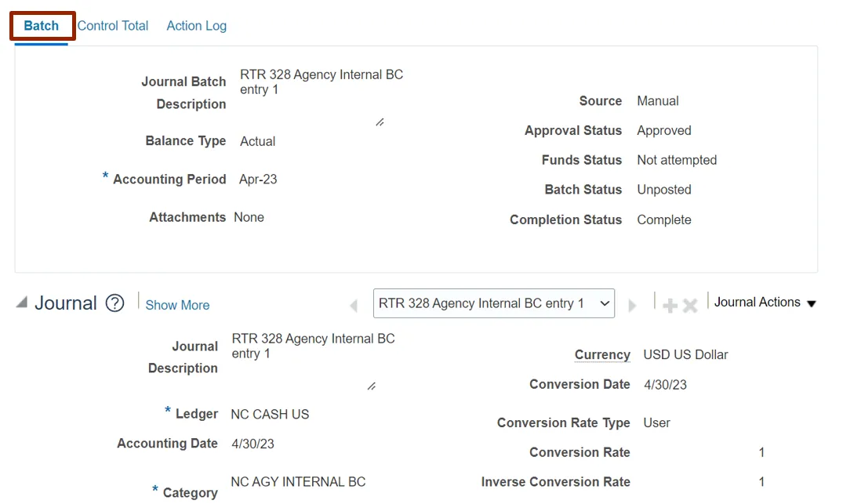843x504 pixels.
Task: Switch to the Control Total tab
Action: tap(113, 26)
